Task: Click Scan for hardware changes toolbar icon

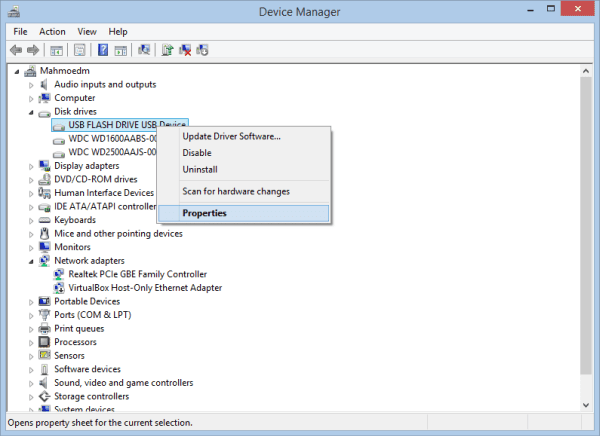Action: coord(144,50)
